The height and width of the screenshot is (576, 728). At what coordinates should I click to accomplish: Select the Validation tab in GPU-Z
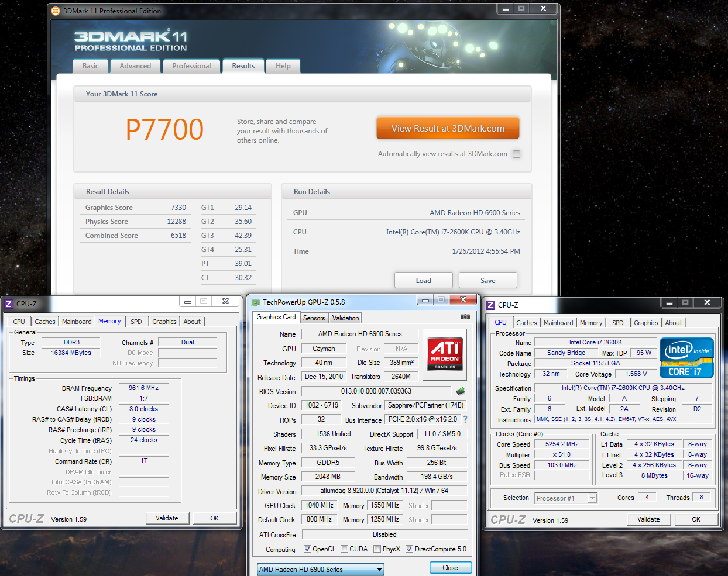pyautogui.click(x=346, y=318)
